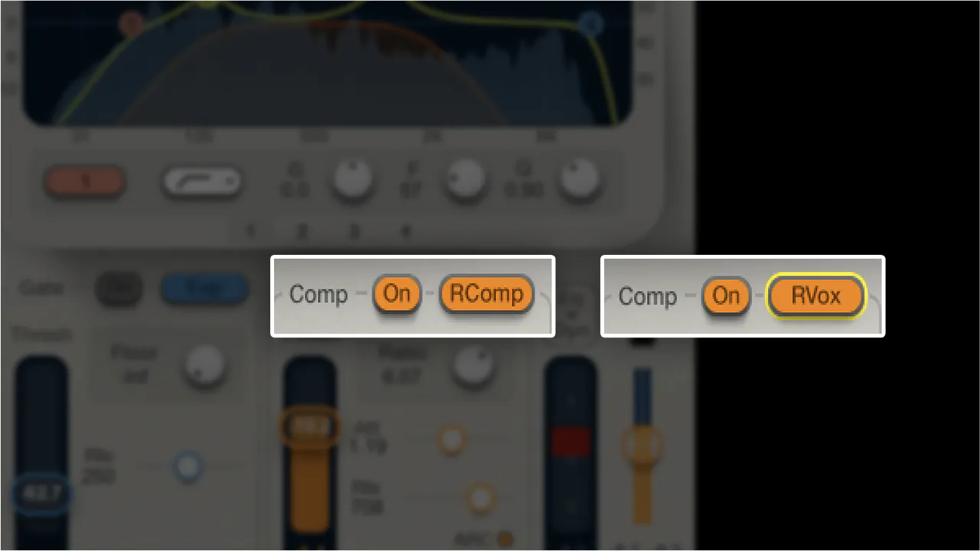
Task: Click the blue EQ node on graph
Action: (590, 24)
